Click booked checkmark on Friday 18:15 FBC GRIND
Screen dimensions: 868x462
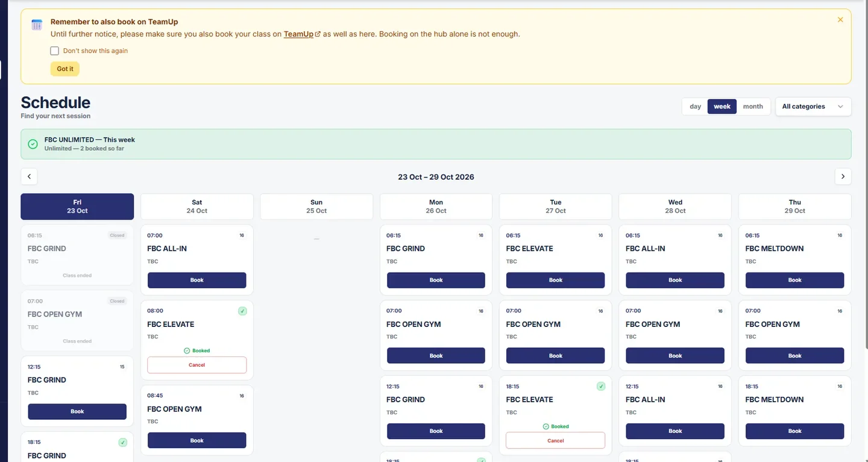click(123, 443)
